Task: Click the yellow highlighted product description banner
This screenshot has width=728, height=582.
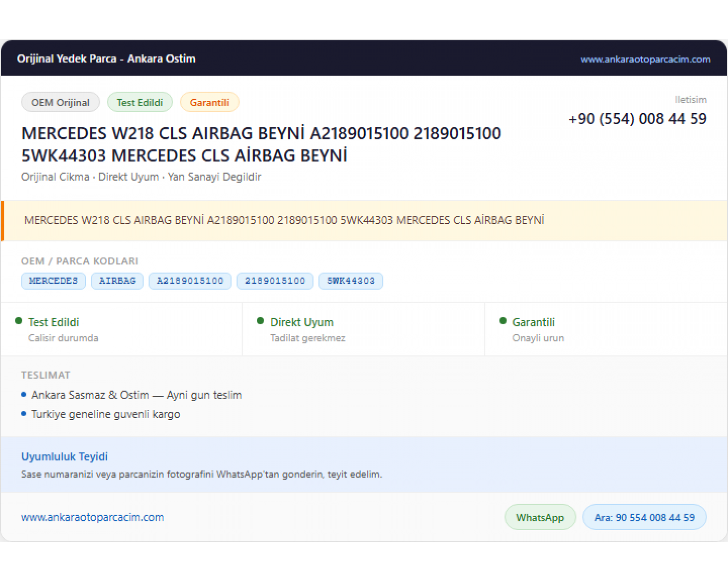Action: pos(364,221)
